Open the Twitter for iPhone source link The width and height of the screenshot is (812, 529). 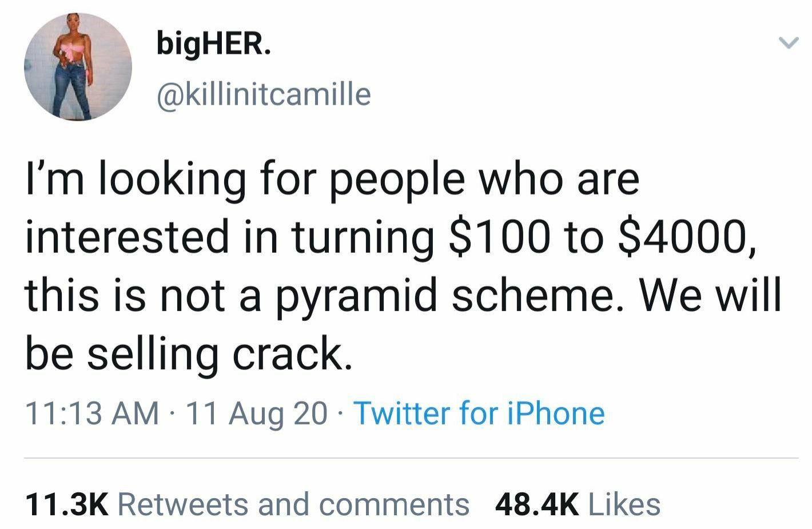tap(479, 413)
